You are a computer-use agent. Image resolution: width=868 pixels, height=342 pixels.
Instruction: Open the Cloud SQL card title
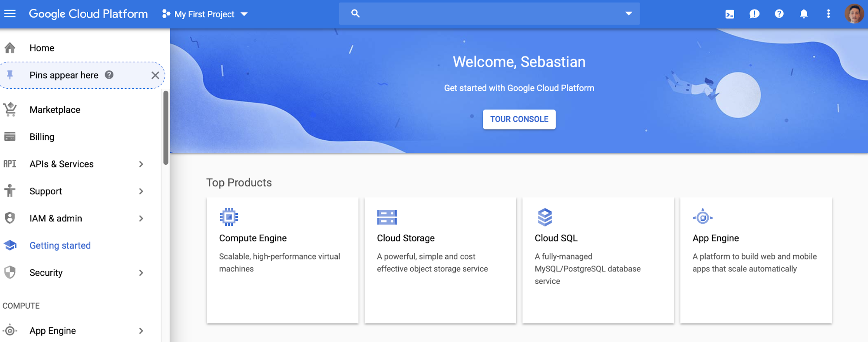click(556, 238)
